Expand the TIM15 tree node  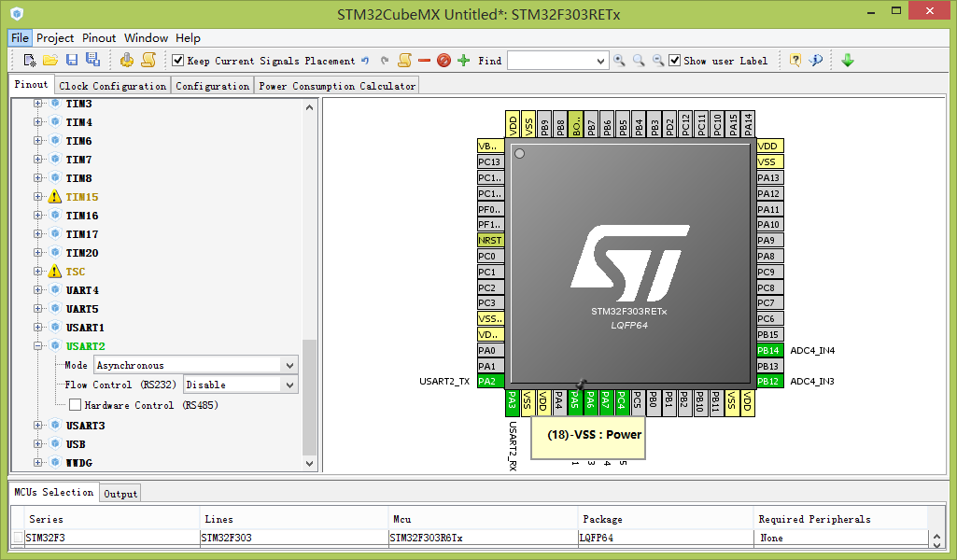(38, 196)
